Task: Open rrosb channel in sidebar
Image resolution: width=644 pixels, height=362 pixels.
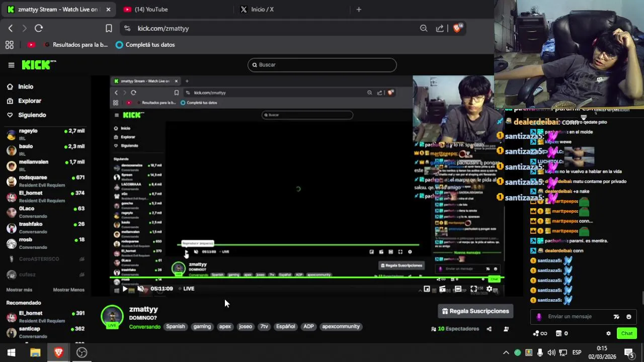Action: point(45,243)
